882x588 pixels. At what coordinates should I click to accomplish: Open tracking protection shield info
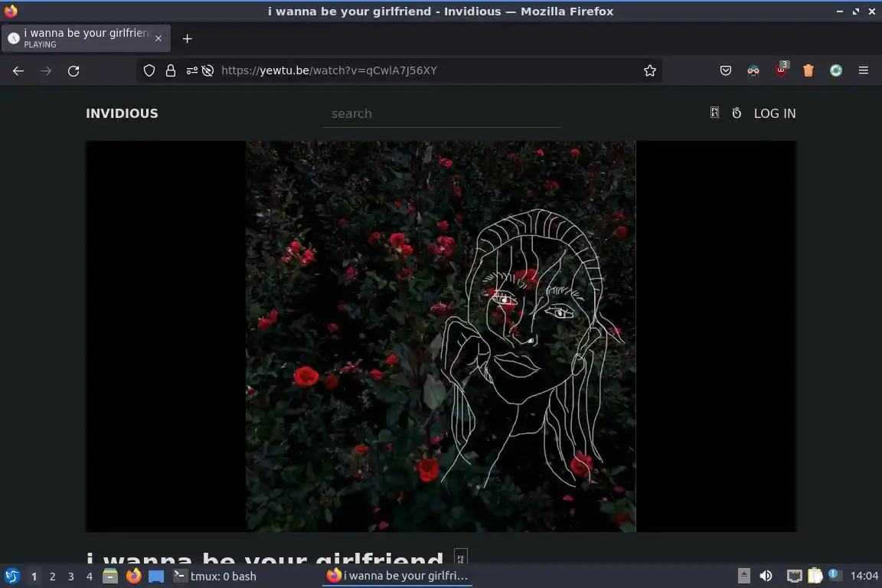(x=149, y=70)
